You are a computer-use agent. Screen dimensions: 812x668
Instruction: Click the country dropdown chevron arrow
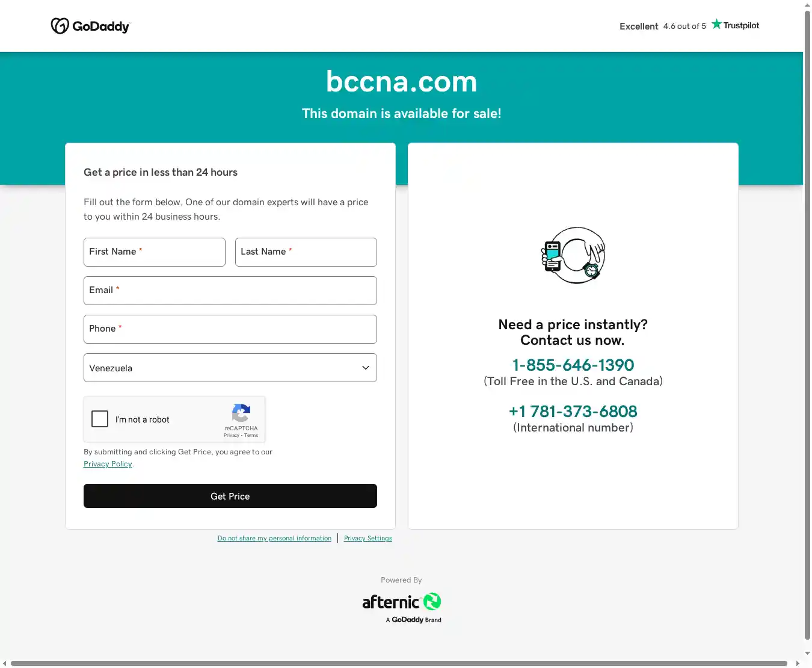(x=365, y=368)
